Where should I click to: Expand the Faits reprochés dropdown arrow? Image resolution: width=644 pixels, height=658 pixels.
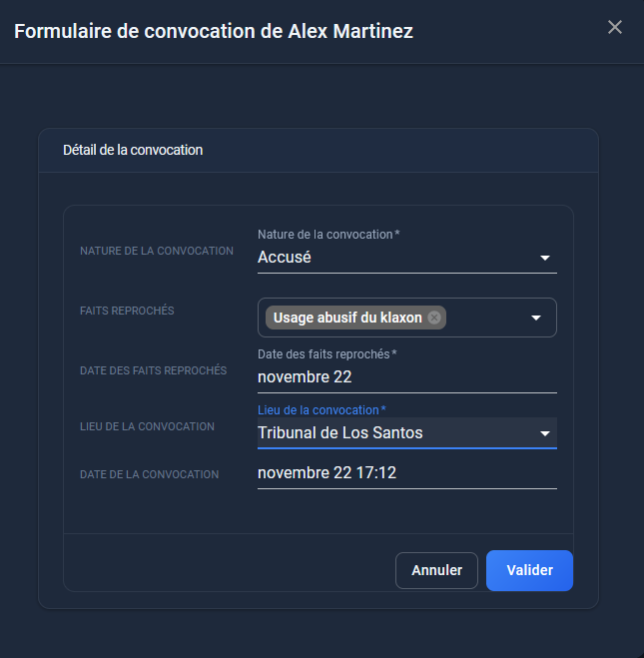[x=536, y=318]
